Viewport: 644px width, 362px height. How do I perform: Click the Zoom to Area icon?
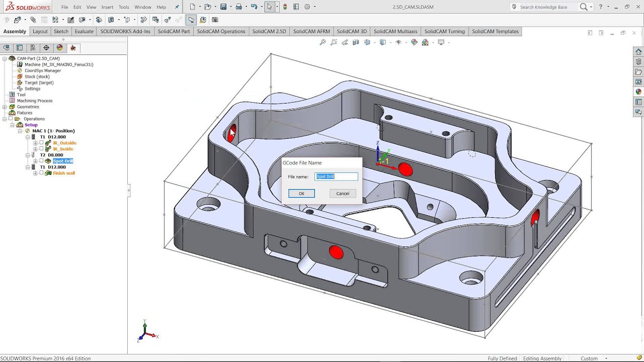(x=334, y=42)
